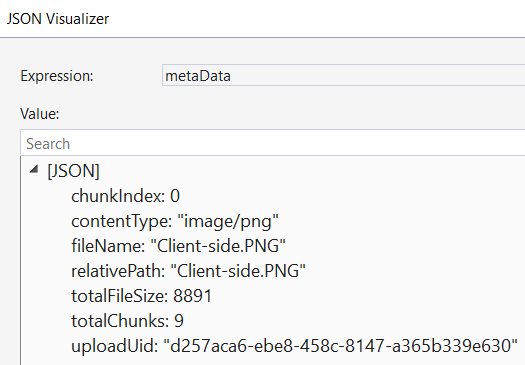
Task: Select the chunkIndex key in tree
Action: click(x=118, y=196)
